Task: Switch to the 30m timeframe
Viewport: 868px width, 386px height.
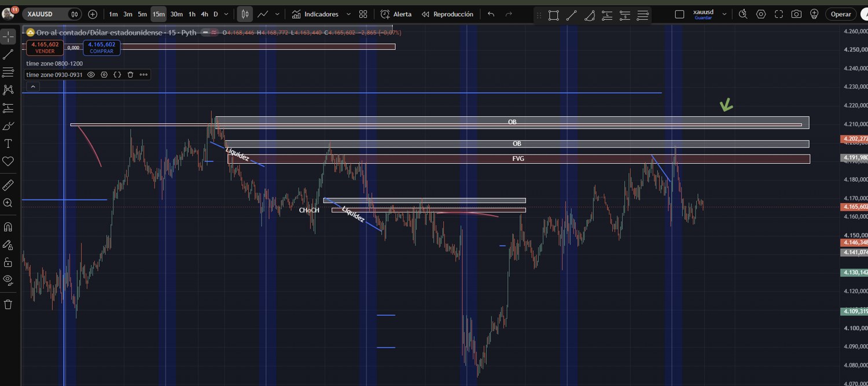Action: (x=176, y=14)
